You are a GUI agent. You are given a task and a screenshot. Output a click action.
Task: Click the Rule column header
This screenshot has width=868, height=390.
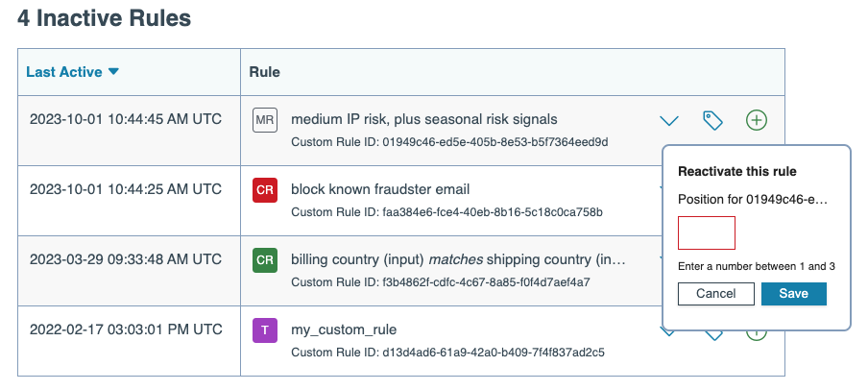point(264,72)
